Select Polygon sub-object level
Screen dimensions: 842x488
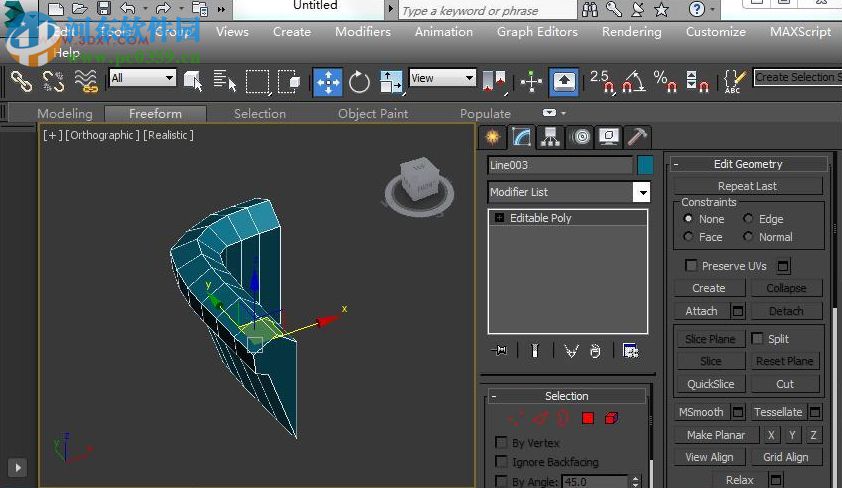[x=588, y=418]
